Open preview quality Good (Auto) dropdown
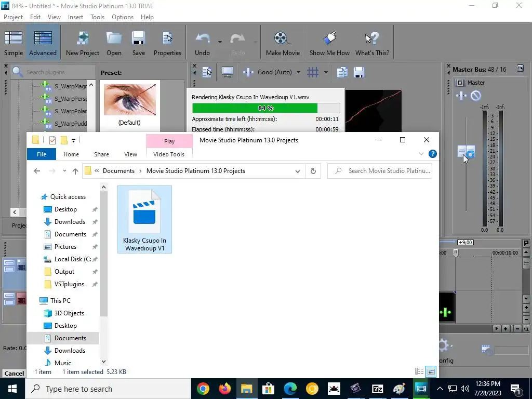This screenshot has width=532, height=399. pos(298,72)
